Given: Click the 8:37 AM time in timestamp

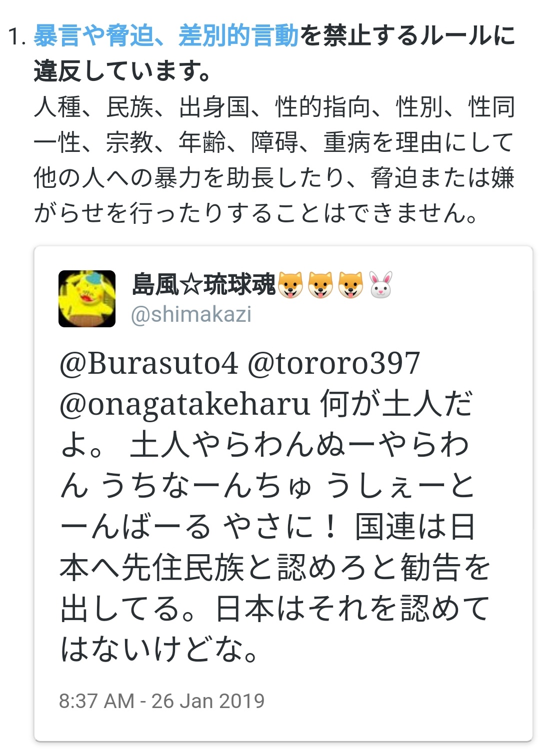Looking at the screenshot, I should [96, 701].
